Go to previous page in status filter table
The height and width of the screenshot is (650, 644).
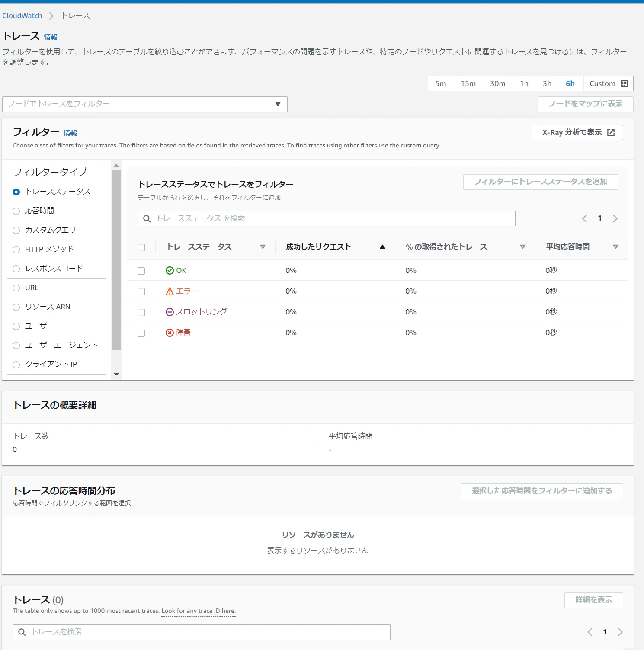tap(584, 218)
